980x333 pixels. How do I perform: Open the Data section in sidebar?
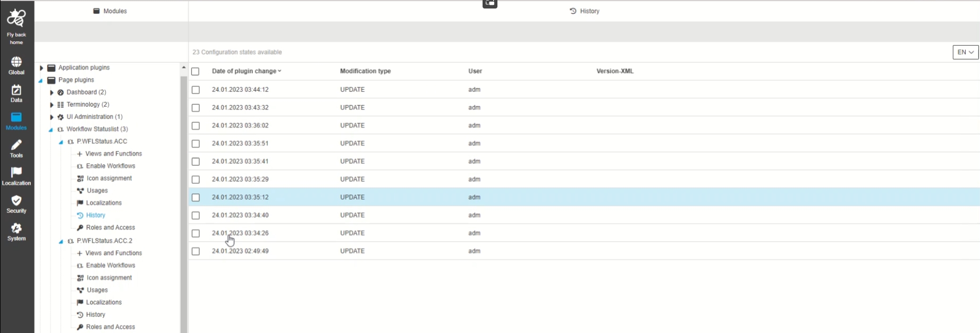(x=16, y=90)
